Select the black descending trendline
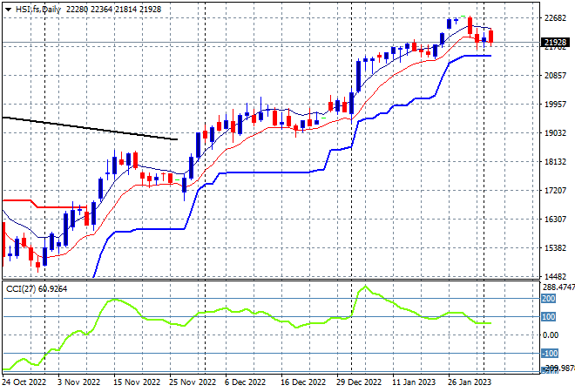The height and width of the screenshot is (392, 575). pyautogui.click(x=90, y=128)
